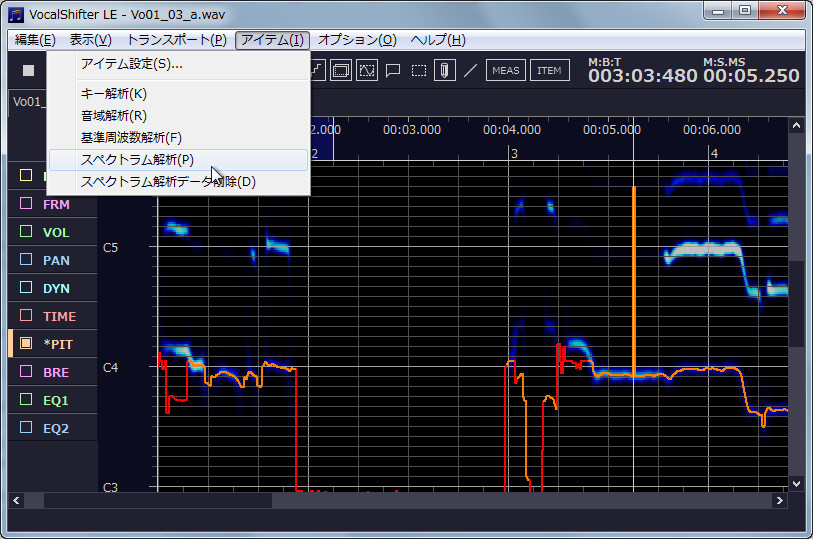Choose 音域解析(R) menu entry

pos(179,116)
